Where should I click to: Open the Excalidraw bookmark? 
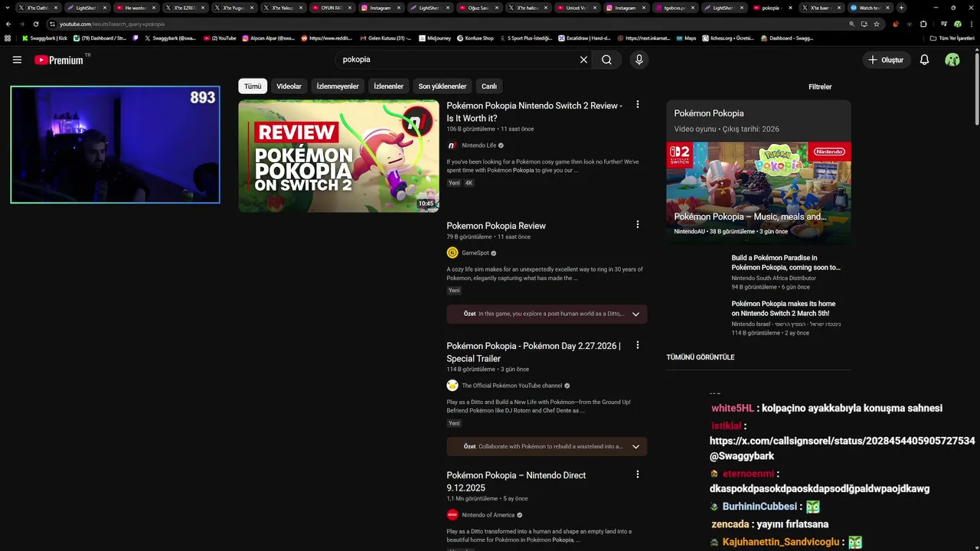[584, 37]
